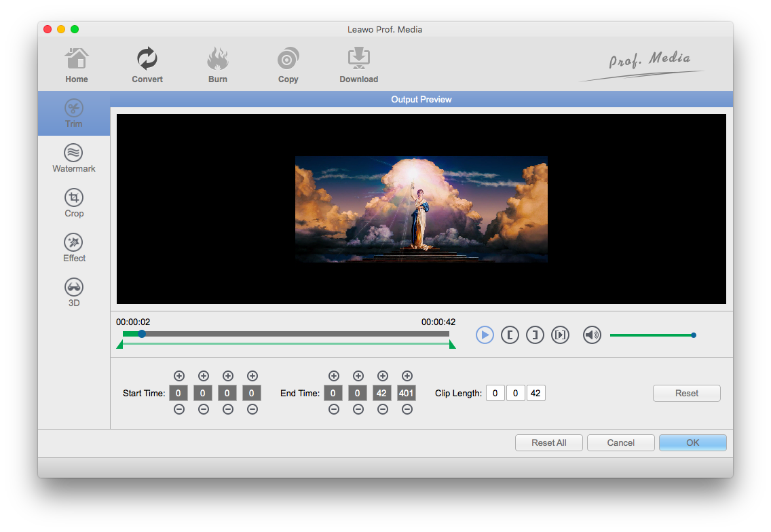
Task: Confirm changes with OK button
Action: (692, 442)
